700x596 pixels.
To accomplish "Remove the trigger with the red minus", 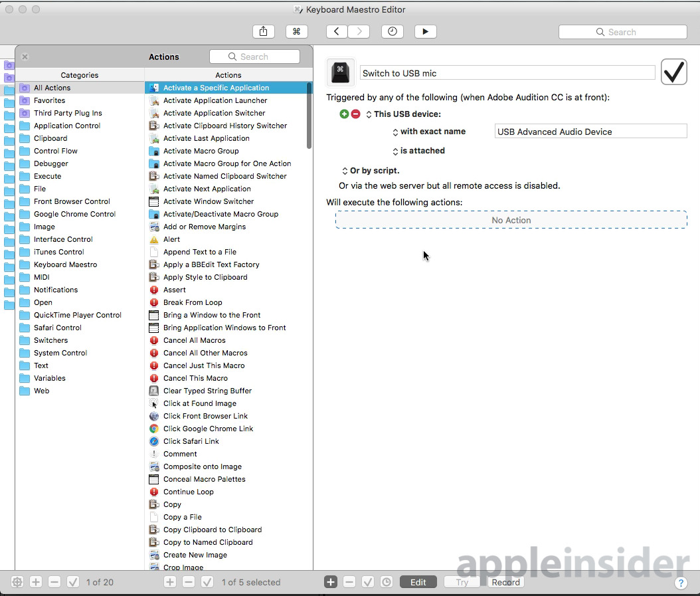I will coord(355,114).
